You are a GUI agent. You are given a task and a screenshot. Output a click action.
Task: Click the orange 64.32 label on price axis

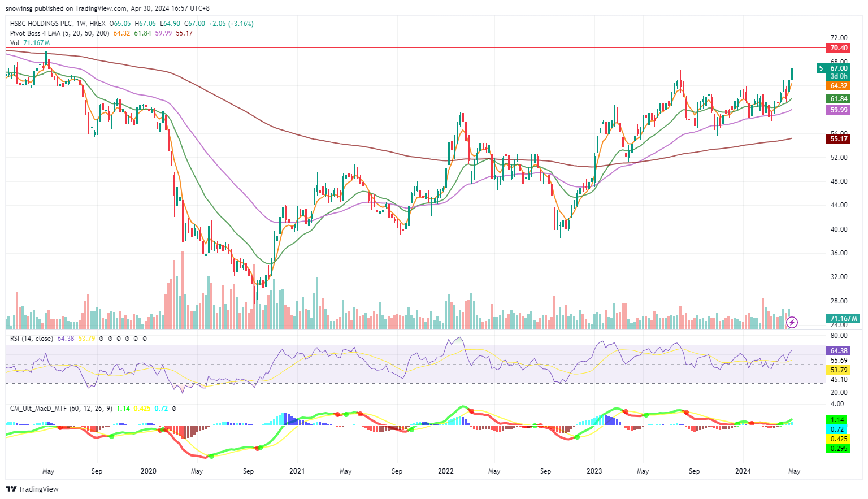tap(839, 86)
